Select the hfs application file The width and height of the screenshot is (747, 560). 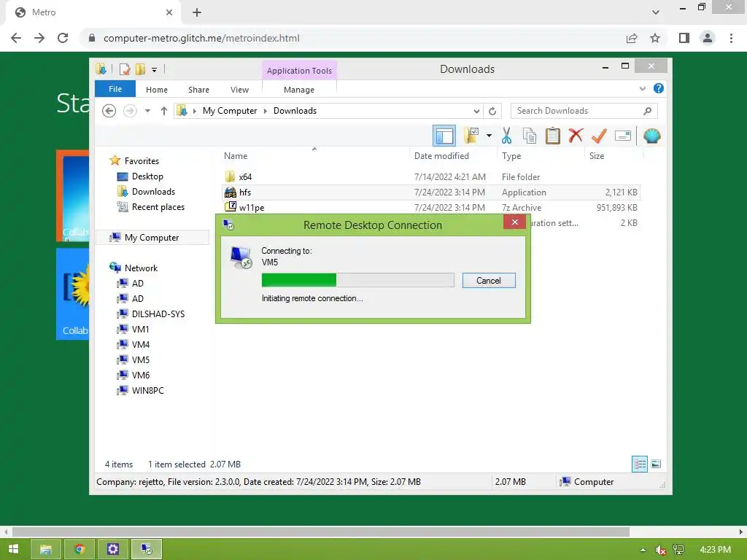(x=431, y=192)
